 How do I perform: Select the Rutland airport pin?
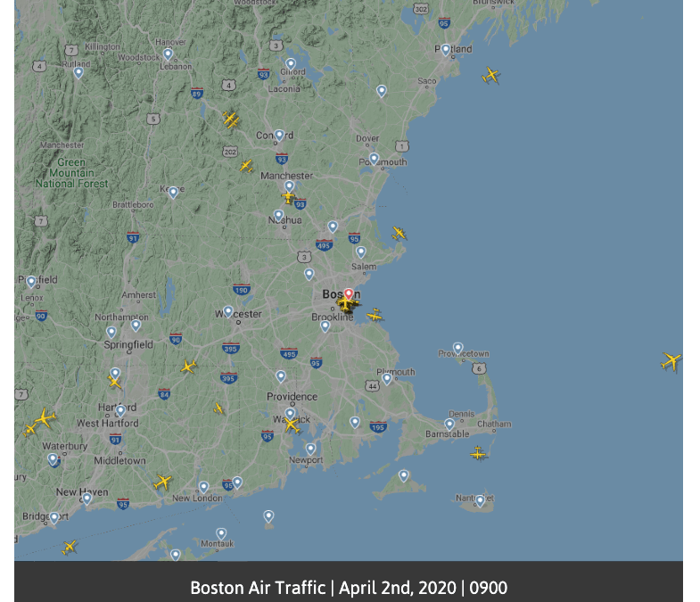tap(78, 72)
